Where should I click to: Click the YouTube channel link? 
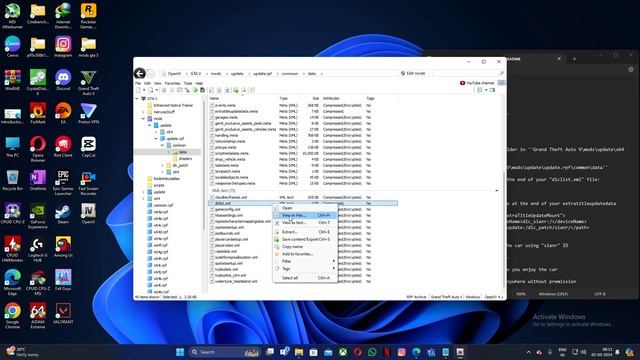[x=477, y=83]
